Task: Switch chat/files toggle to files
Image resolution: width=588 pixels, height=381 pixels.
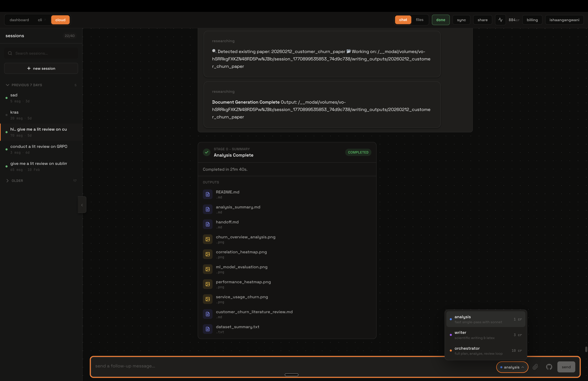Action: pyautogui.click(x=419, y=20)
